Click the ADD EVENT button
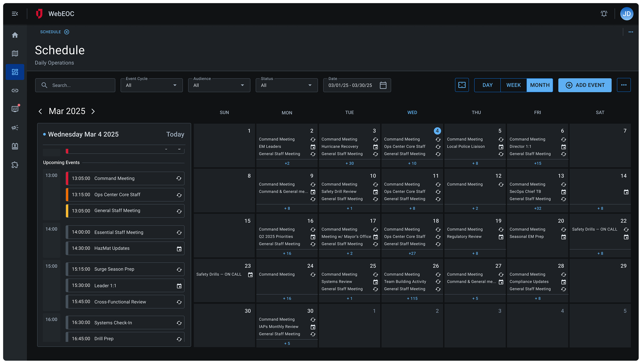 click(585, 85)
